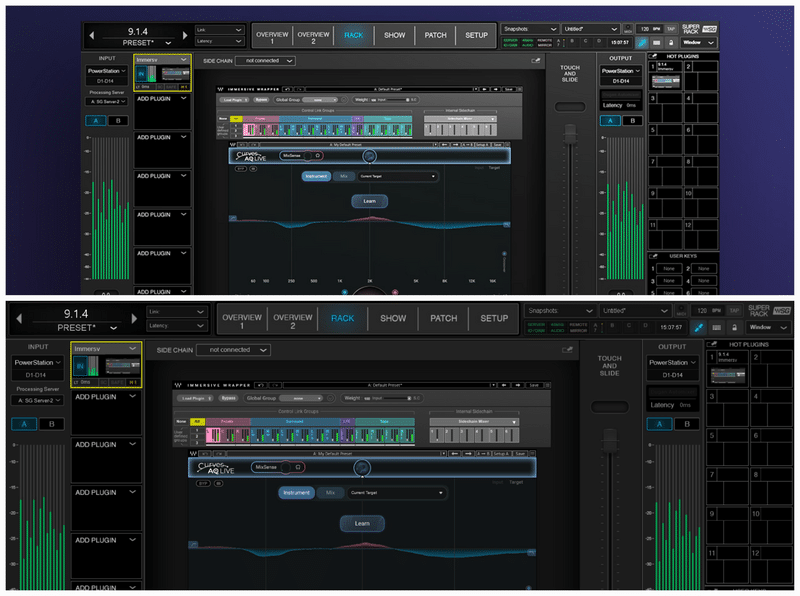Click the MIDI icon in bottom screenshot
This screenshot has height=596, width=800.
tap(681, 311)
